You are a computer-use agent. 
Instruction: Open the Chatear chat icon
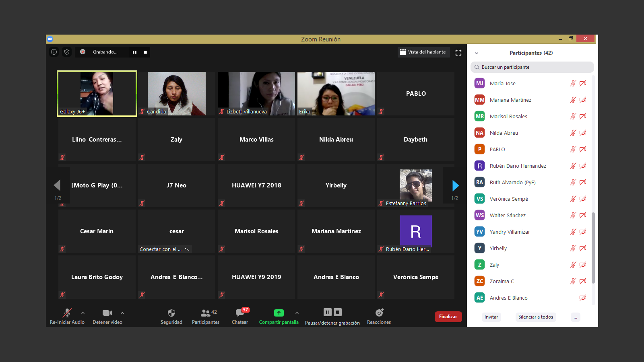[240, 313]
